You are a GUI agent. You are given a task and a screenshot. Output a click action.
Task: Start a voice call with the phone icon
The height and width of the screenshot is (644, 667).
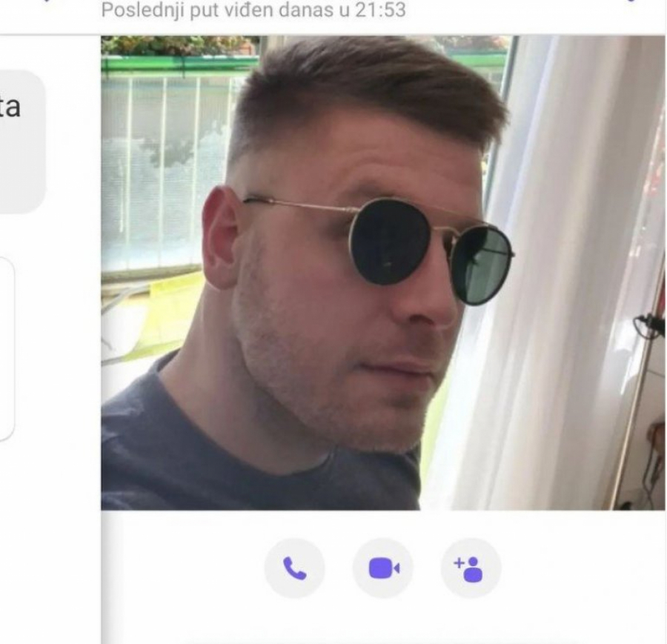tap(294, 568)
